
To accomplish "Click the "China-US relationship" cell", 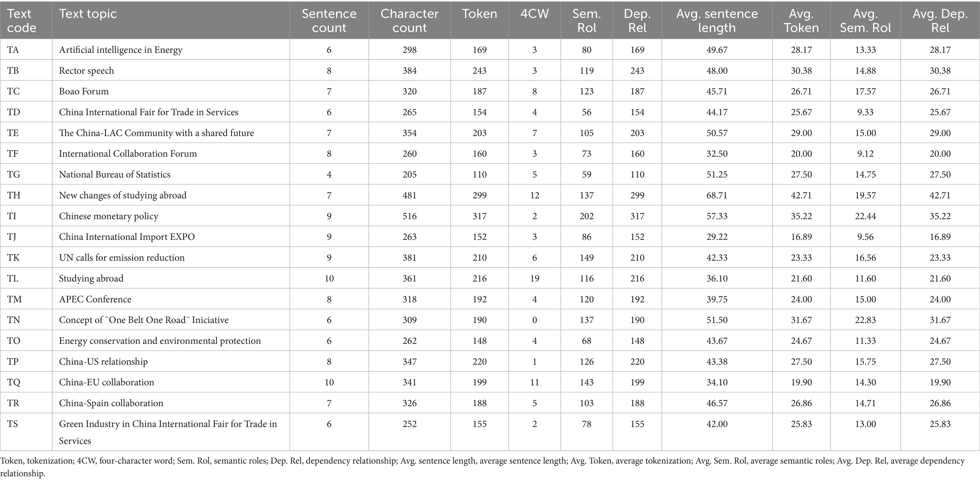I will tap(103, 362).
